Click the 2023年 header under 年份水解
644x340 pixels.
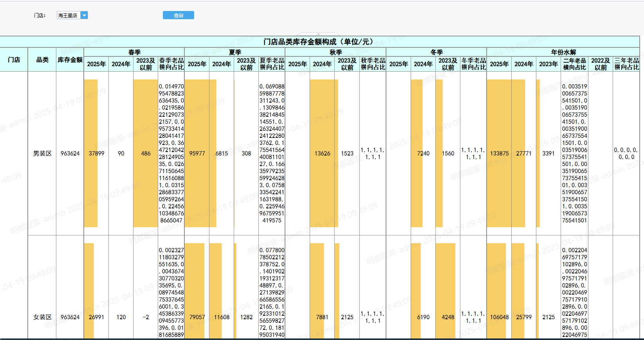(x=548, y=64)
